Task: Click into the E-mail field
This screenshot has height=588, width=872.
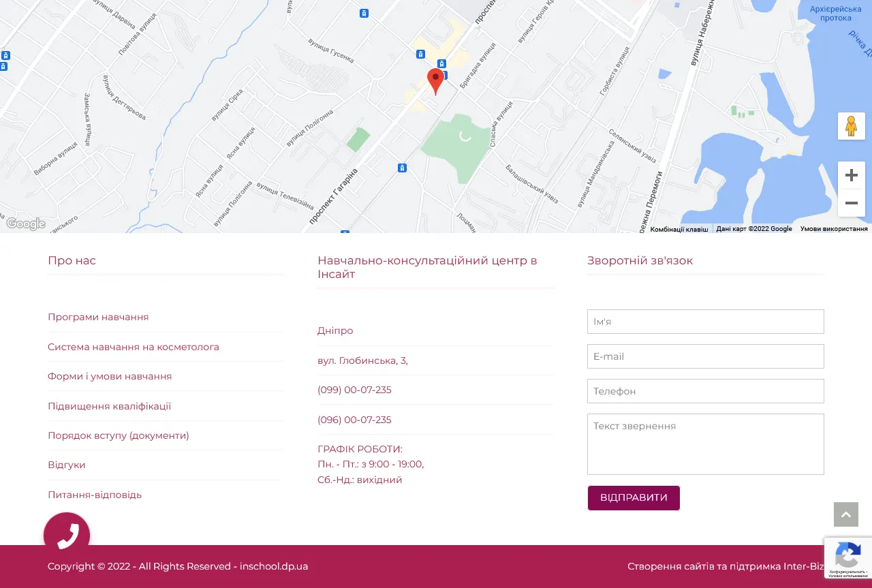Action: pyautogui.click(x=705, y=356)
